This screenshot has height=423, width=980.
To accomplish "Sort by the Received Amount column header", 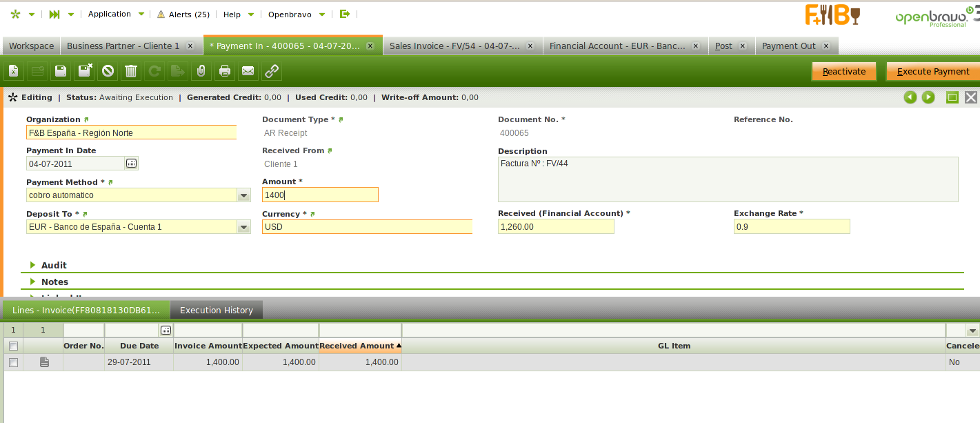I will point(360,346).
